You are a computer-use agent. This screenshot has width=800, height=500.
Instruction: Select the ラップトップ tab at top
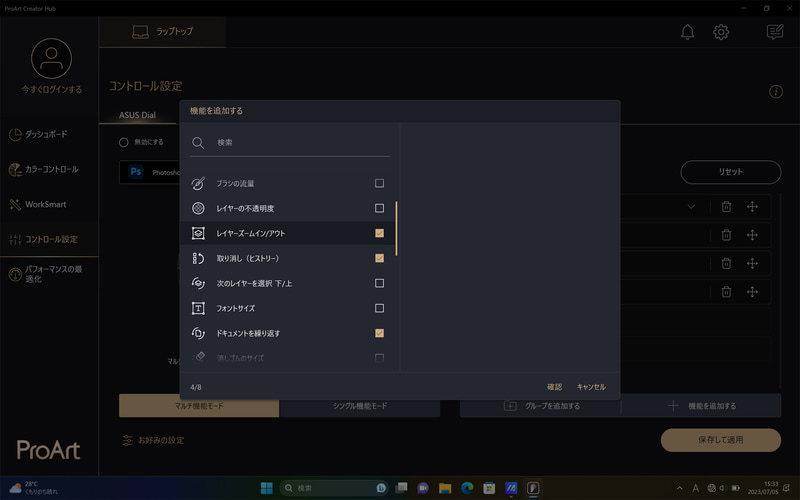click(162, 32)
